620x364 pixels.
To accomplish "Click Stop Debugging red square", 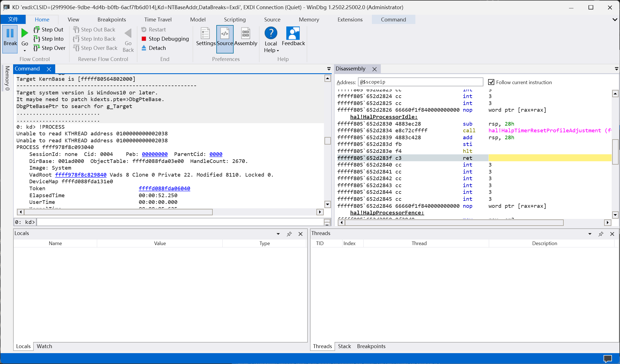I will pyautogui.click(x=144, y=39).
